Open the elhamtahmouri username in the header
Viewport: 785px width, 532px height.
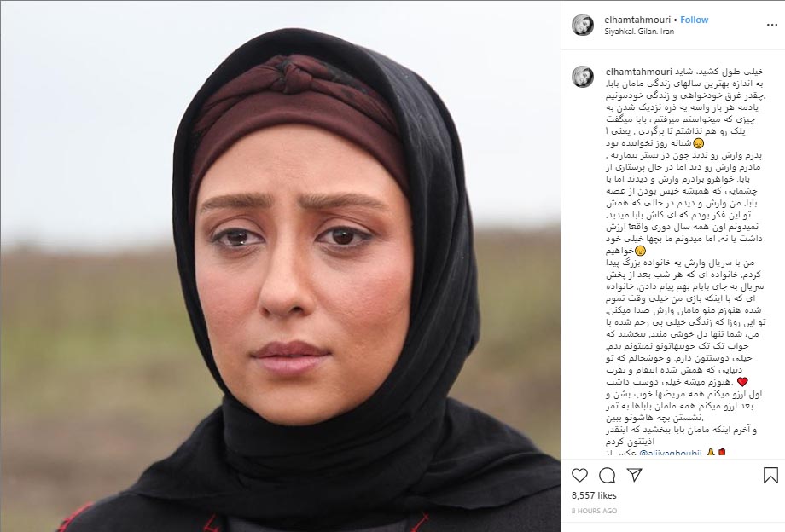[x=638, y=20]
